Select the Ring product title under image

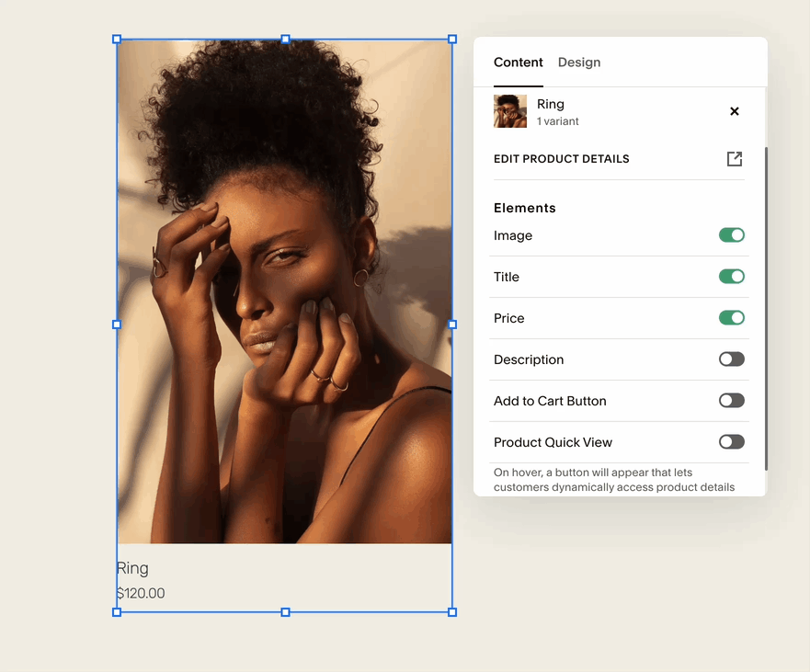(132, 568)
